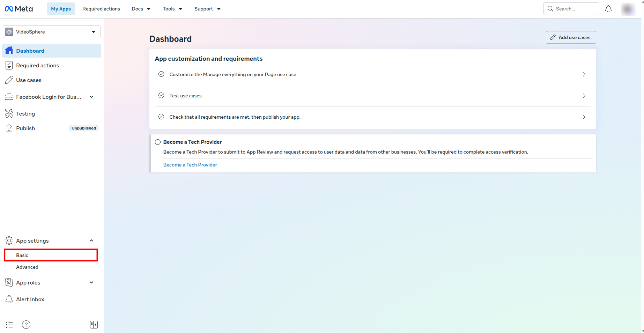
Task: Open Basic app settings
Action: [51, 255]
